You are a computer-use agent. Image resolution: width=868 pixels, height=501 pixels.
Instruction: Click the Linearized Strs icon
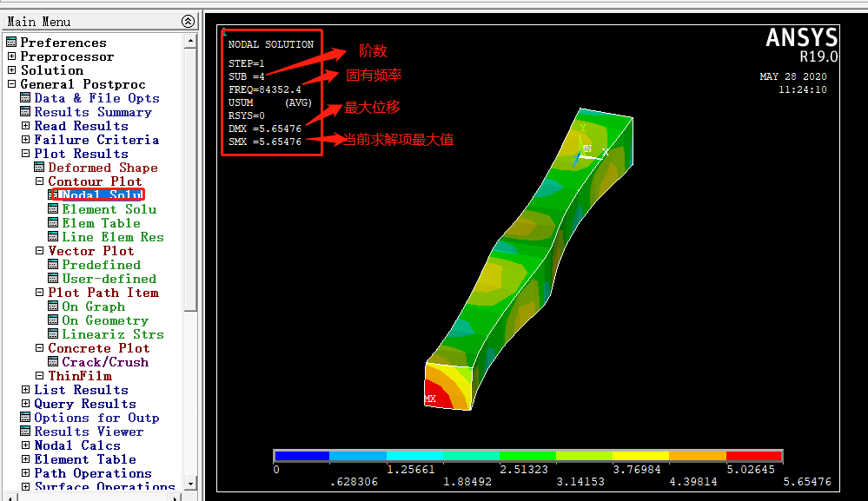pos(53,333)
